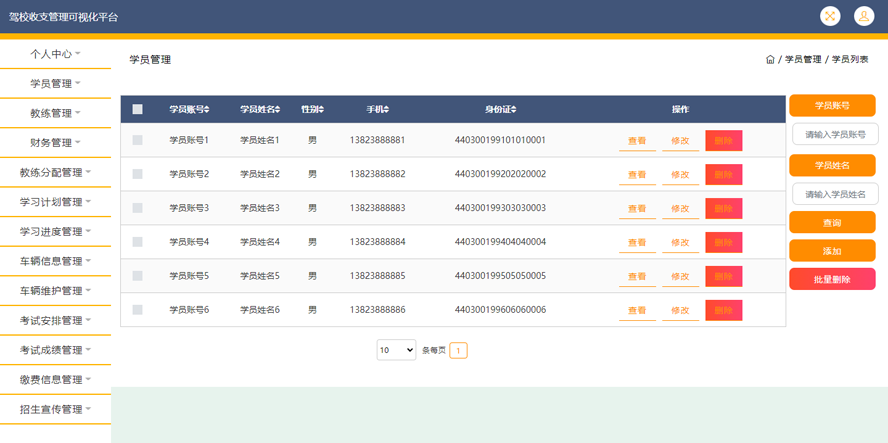888x443 pixels.
Task: Open the user profile icon in header
Action: tap(864, 16)
